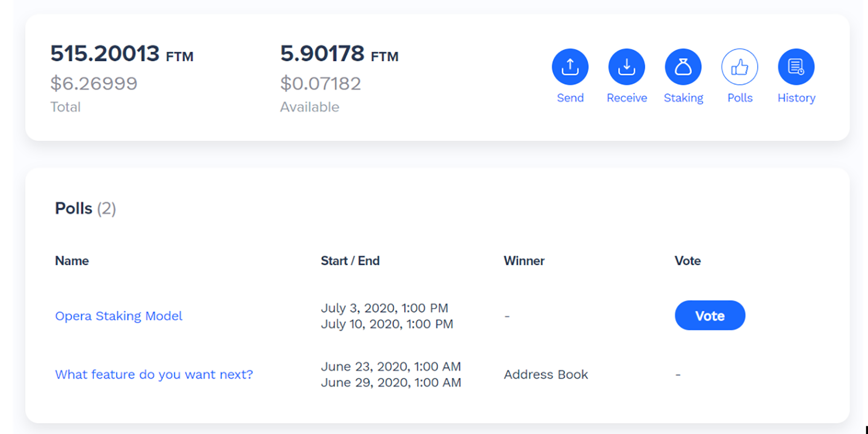Click the "Send" text label
Screen dimensions: 868x434
coord(570,98)
